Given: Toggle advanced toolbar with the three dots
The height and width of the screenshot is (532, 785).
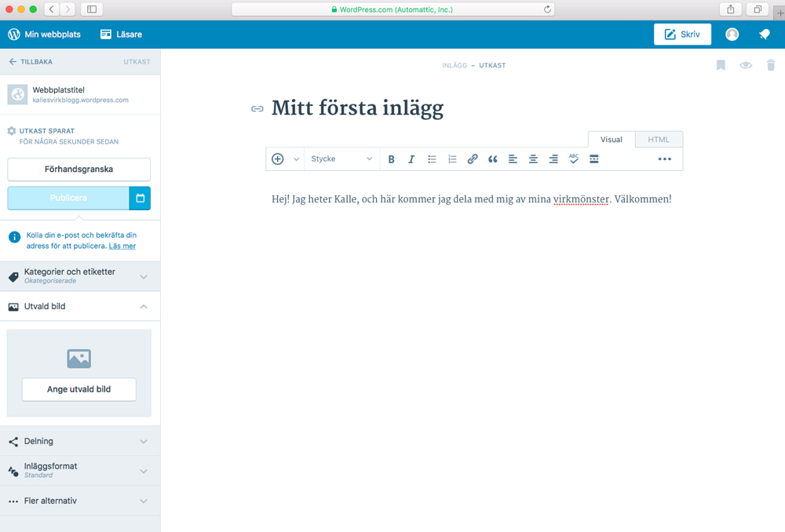Looking at the screenshot, I should pos(665,159).
